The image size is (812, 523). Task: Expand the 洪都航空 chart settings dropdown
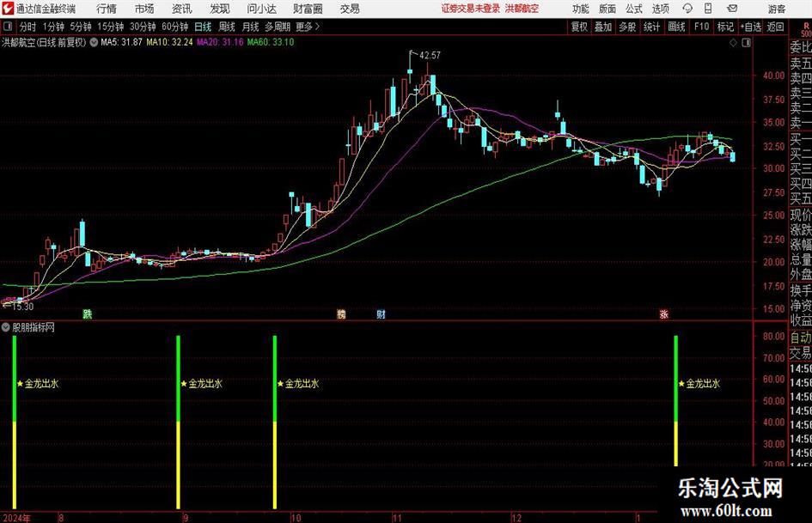coord(94,42)
